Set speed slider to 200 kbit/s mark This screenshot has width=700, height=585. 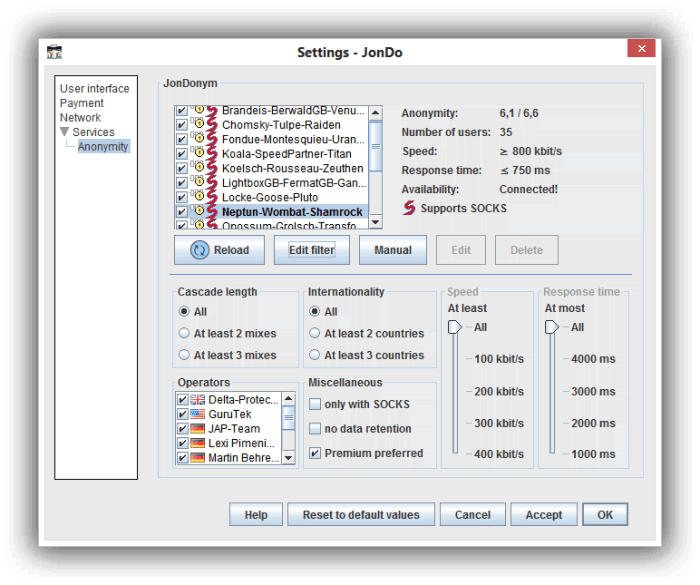(x=455, y=391)
